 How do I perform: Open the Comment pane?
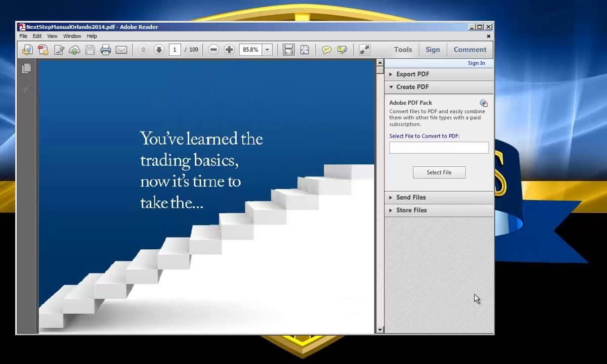470,50
